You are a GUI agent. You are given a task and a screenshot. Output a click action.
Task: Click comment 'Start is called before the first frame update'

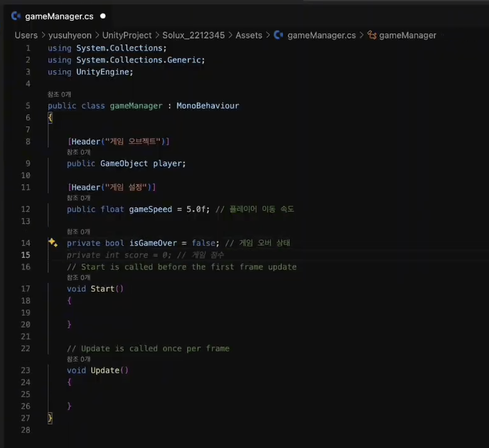pos(181,267)
